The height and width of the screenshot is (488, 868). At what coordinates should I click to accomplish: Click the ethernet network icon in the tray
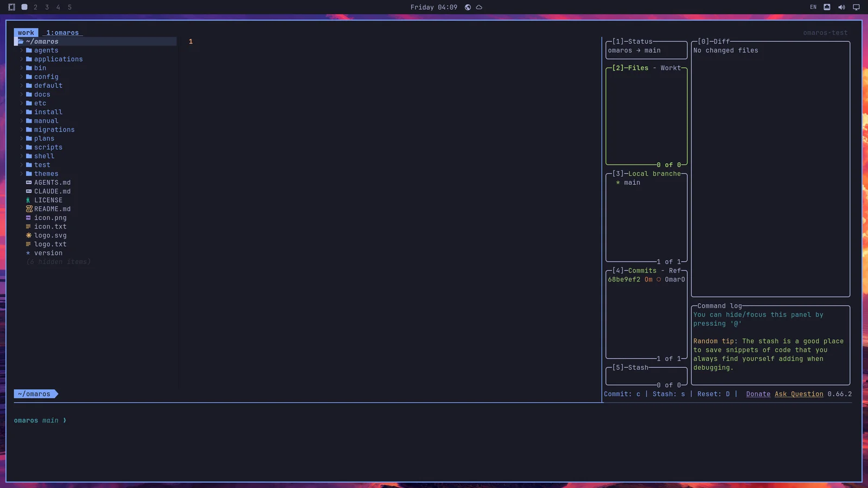827,7
